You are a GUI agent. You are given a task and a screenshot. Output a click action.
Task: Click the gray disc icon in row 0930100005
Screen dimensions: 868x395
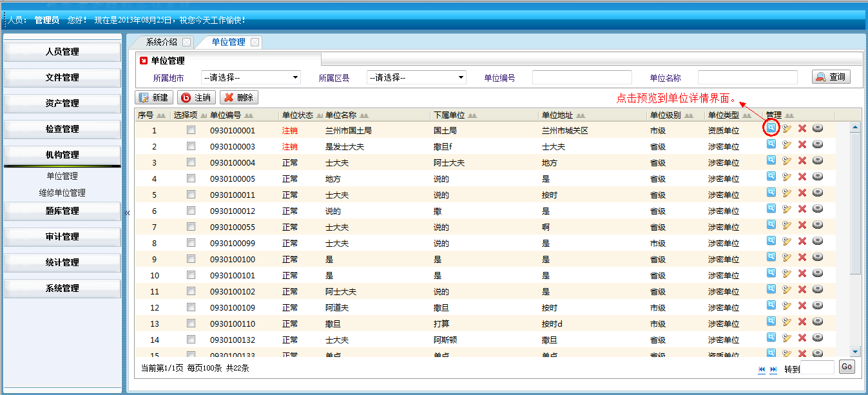pos(818,176)
